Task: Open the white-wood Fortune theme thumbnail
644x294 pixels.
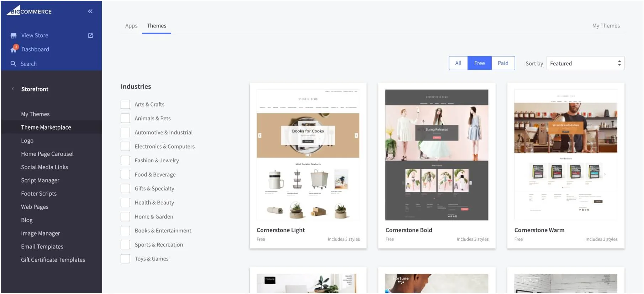Action: pyautogui.click(x=566, y=283)
